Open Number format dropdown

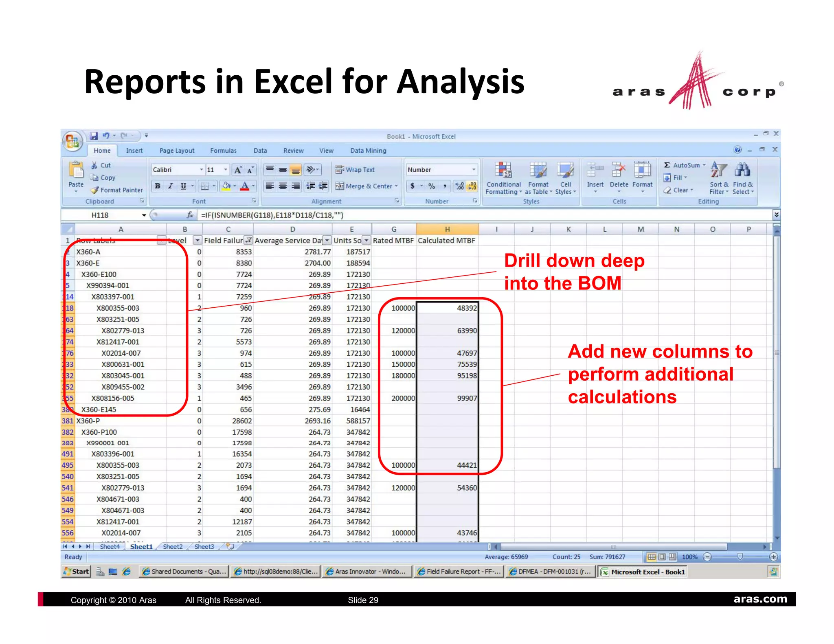tap(474, 170)
